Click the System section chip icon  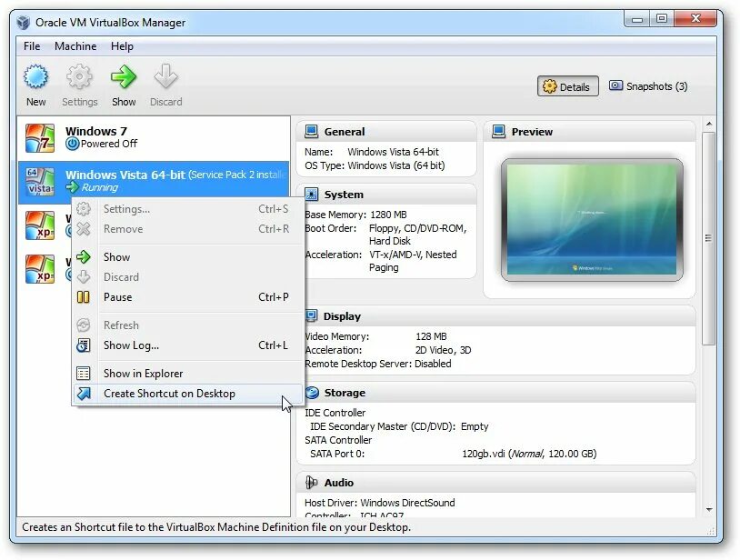(312, 195)
